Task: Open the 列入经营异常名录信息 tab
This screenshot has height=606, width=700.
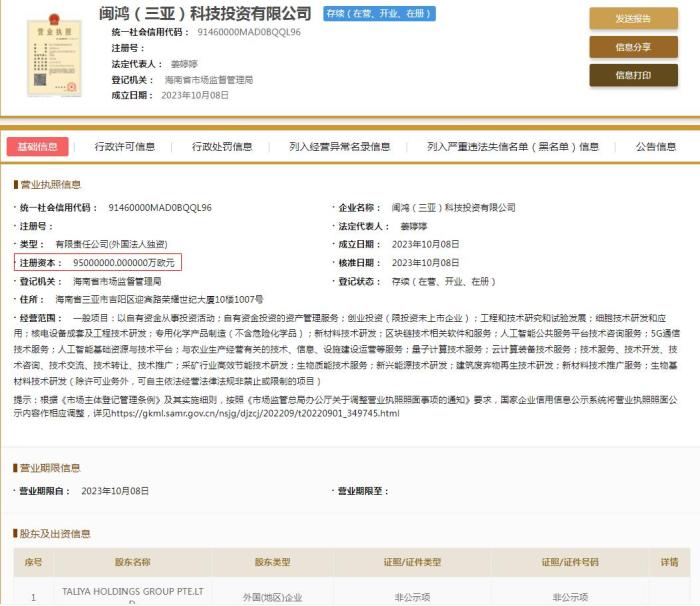Action: pos(339,146)
